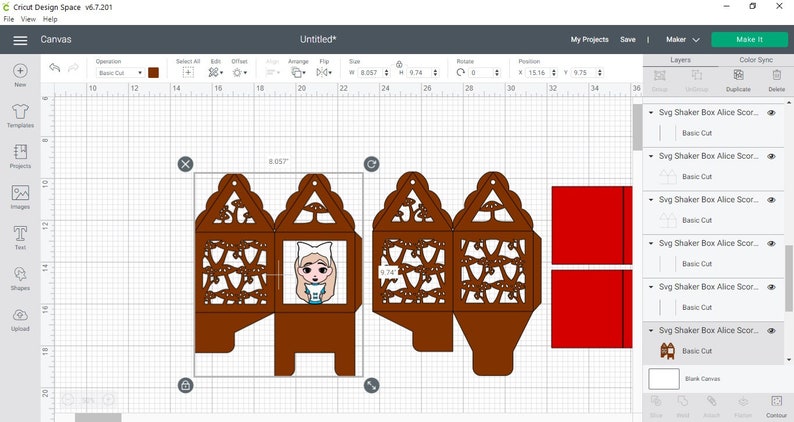
Task: Open Projects in the left sidebar
Action: click(x=20, y=156)
